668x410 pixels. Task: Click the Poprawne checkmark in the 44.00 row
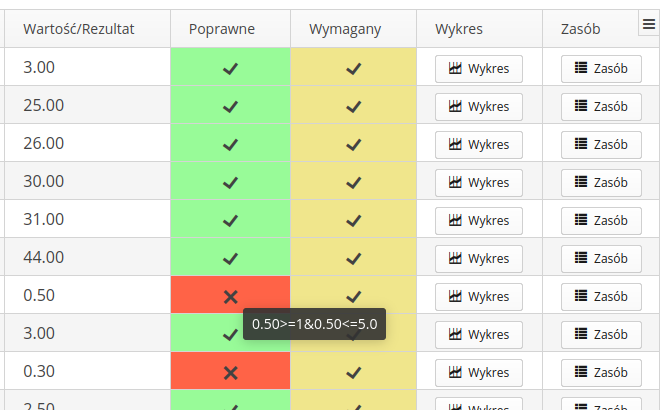[231, 258]
